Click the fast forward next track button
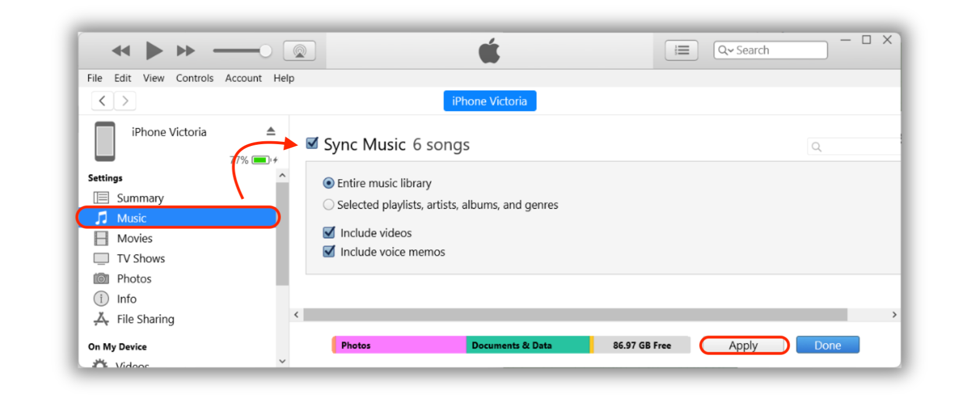 point(186,51)
